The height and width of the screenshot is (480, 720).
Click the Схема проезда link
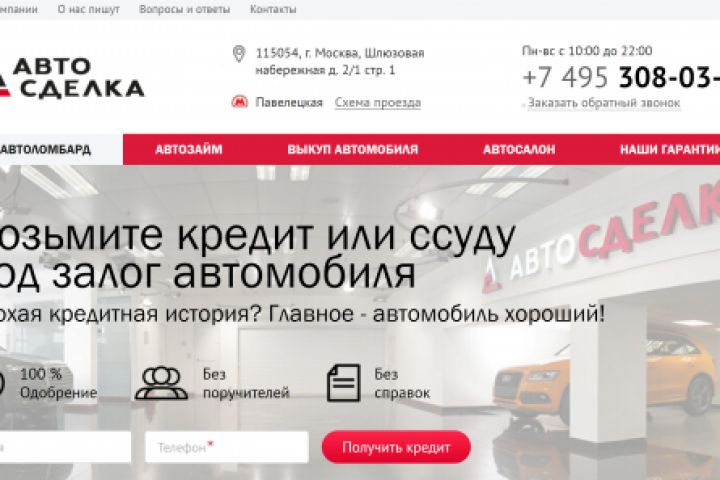coord(377,102)
